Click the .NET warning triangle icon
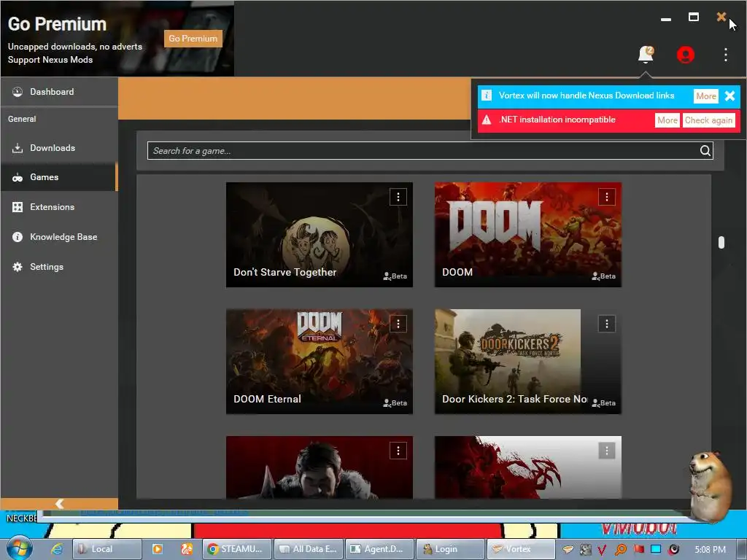This screenshot has width=747, height=560. tap(487, 120)
